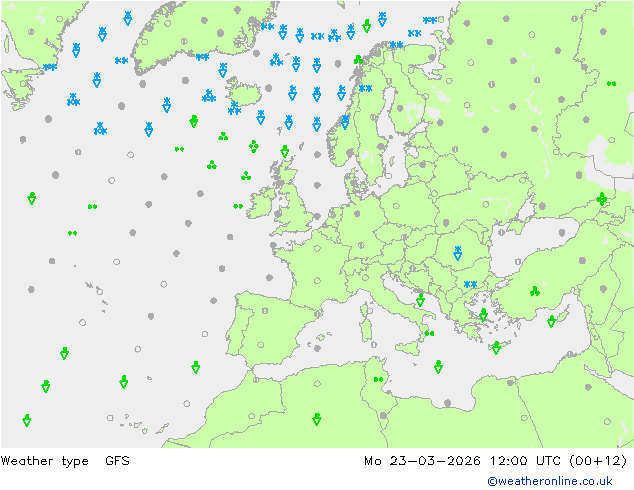The image size is (634, 490).
Task: Click the blue double snowflake over northern Sweden
Action: point(365,88)
